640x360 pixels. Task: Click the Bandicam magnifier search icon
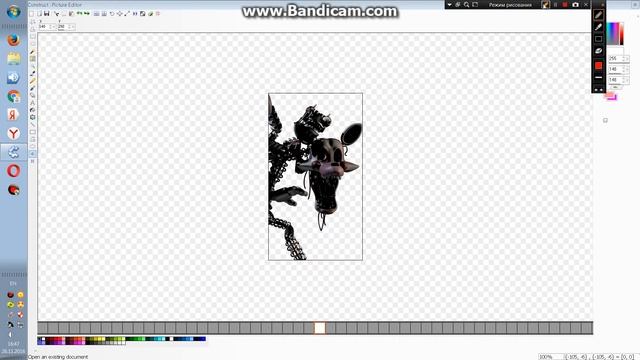pyautogui.click(x=466, y=5)
